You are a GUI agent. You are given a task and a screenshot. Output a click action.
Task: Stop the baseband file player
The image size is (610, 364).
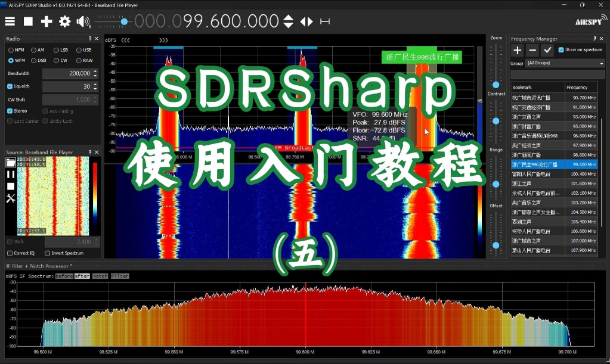click(x=11, y=186)
